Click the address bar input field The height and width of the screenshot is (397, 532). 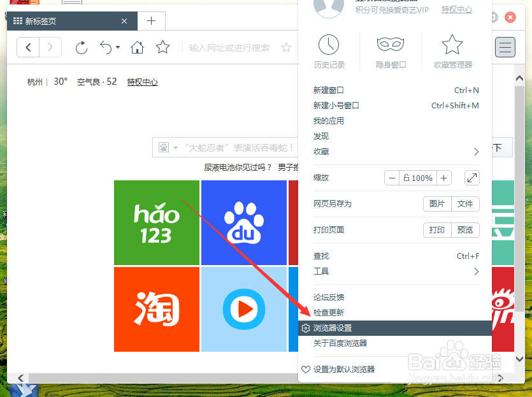coord(229,48)
